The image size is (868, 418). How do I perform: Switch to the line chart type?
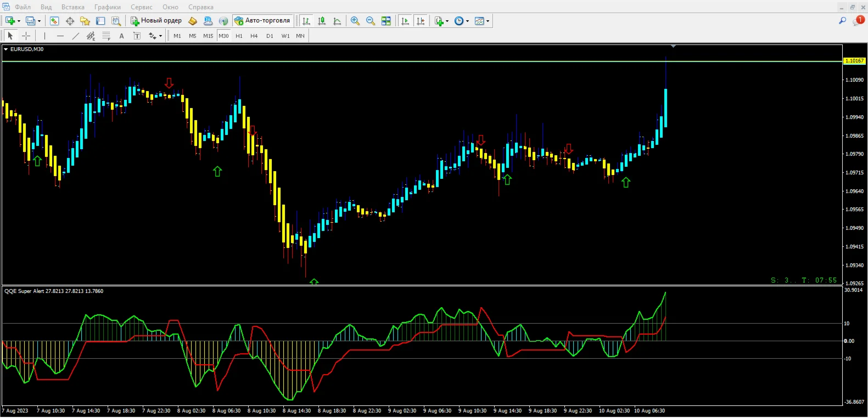coord(337,21)
